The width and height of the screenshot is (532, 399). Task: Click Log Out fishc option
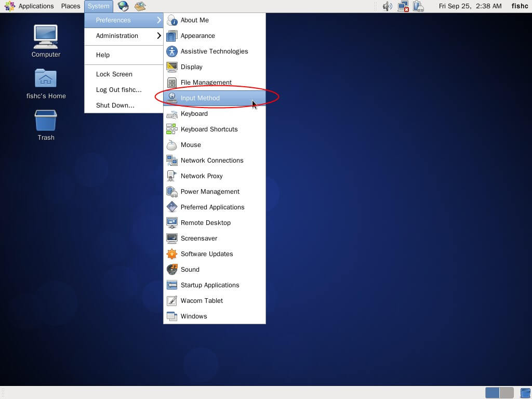(118, 90)
